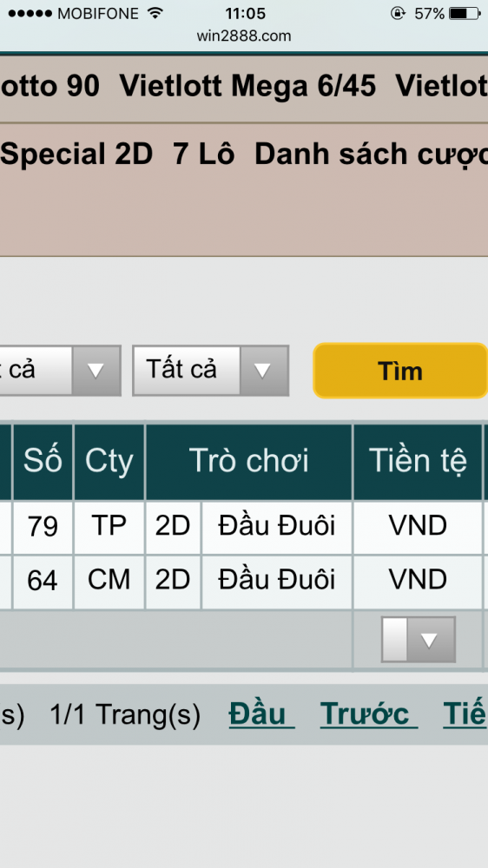Tap the win2888.com address bar
This screenshot has width=488, height=868.
tap(244, 36)
